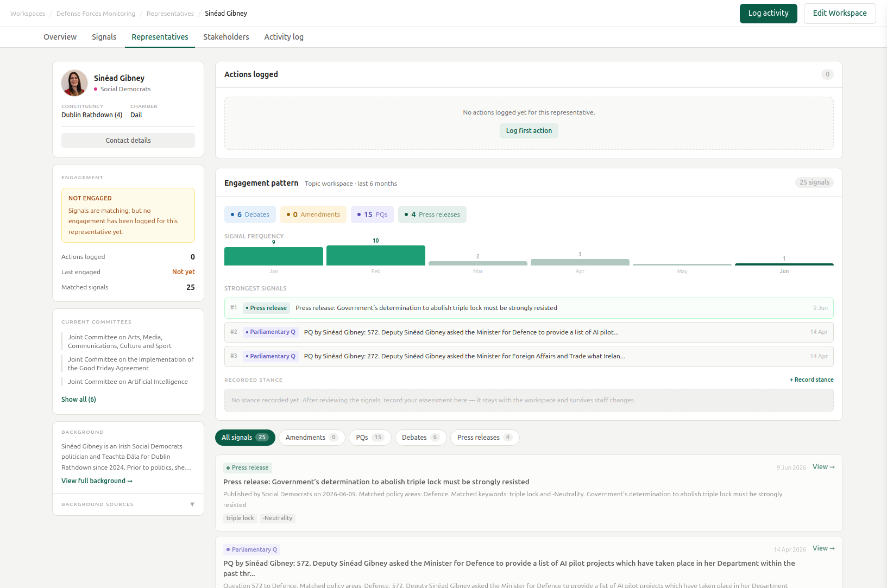887x588 pixels.
Task: Click Log first action
Action: (529, 131)
